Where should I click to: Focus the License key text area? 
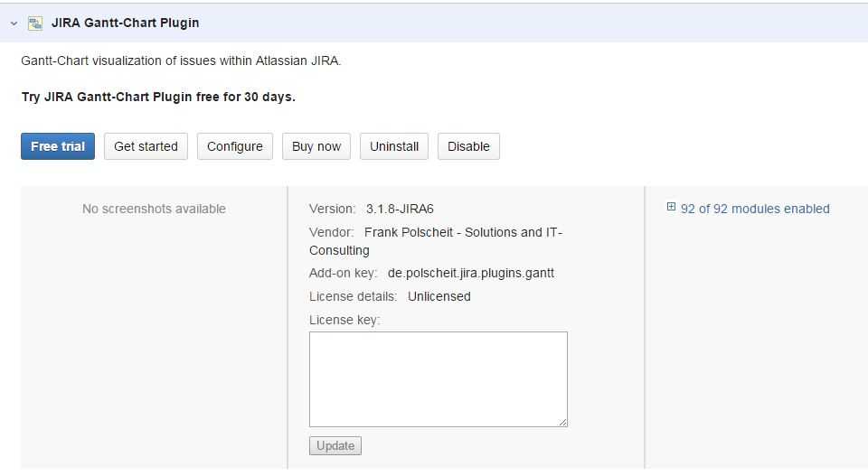pos(439,379)
